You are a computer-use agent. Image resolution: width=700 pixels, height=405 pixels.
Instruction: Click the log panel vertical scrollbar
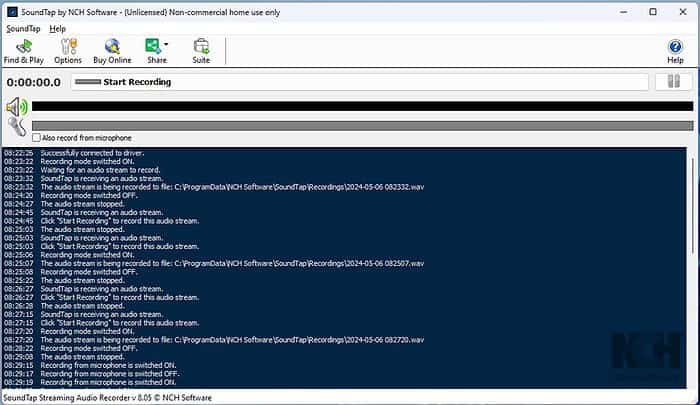click(x=693, y=268)
